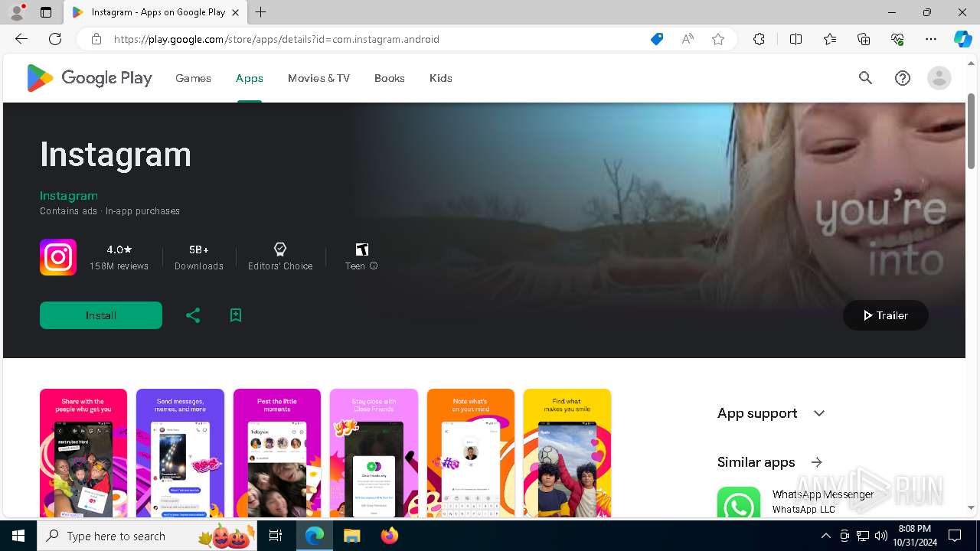Open tab actions menu
The height and width of the screenshot is (551, 980).
(46, 12)
